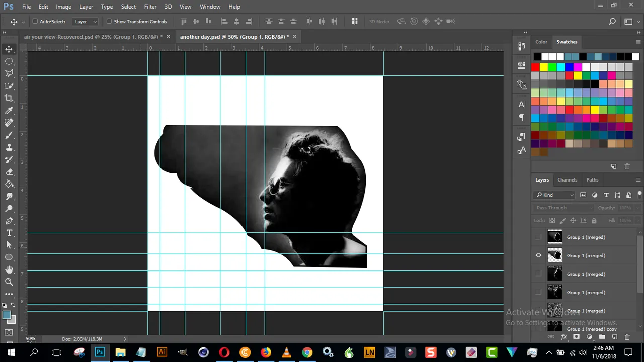Switch to the Channels tab
The image size is (644, 362).
click(x=567, y=180)
